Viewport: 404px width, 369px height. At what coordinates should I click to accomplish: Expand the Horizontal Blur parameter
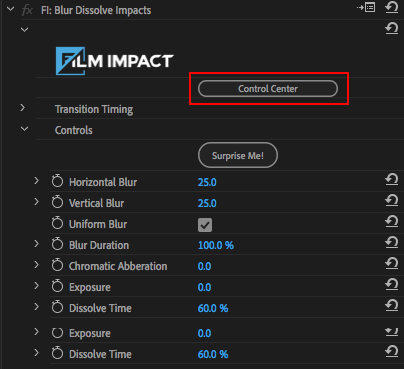[x=36, y=181]
